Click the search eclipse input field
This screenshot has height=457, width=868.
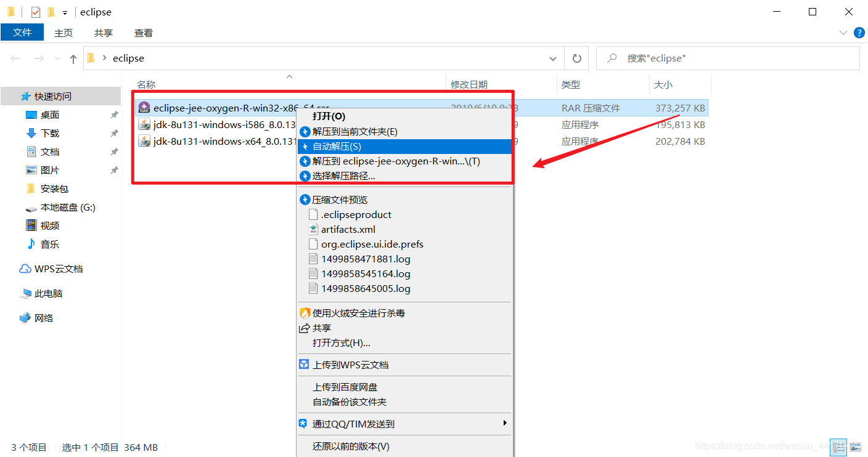(x=727, y=59)
